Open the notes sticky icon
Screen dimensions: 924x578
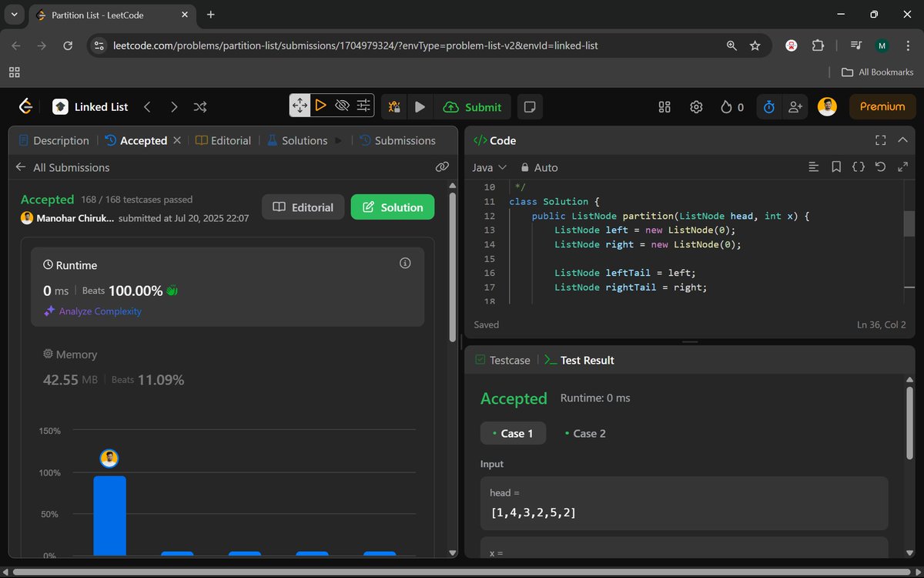(530, 107)
